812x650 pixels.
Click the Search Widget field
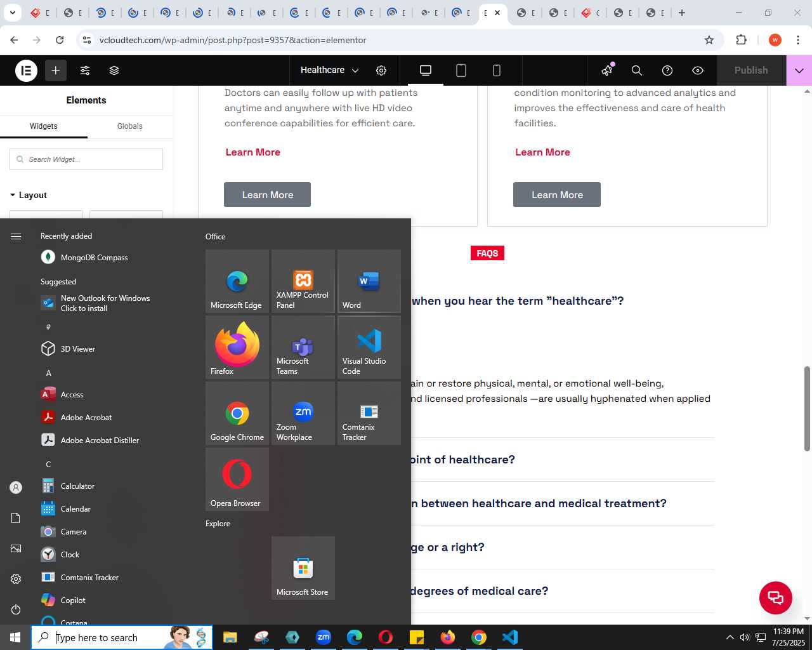[86, 159]
